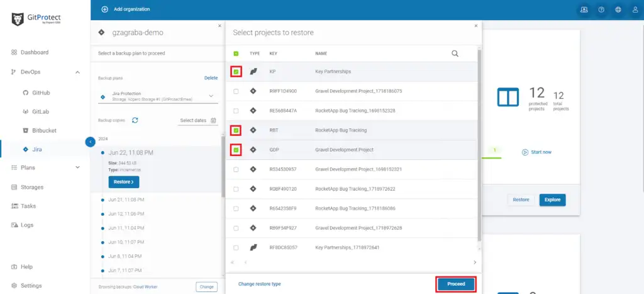This screenshot has height=294, width=644.
Task: Select the Jun 12, 11:06 PM backup copy
Action: point(126,214)
